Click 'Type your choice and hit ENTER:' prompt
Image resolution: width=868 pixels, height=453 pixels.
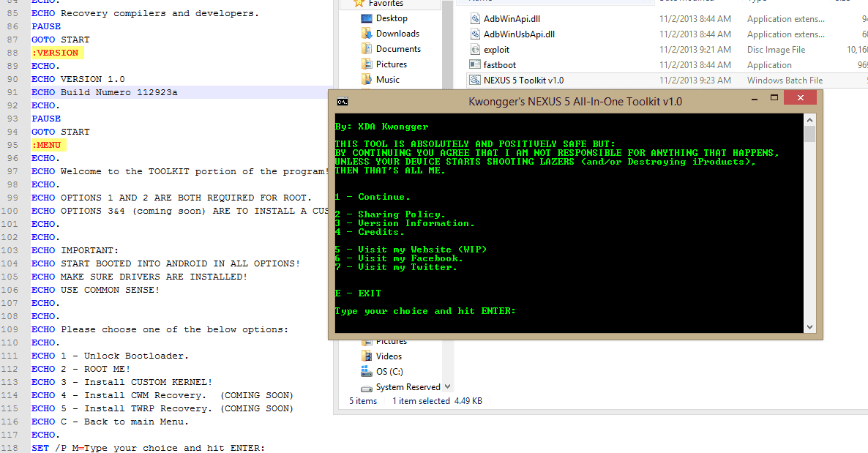click(425, 311)
